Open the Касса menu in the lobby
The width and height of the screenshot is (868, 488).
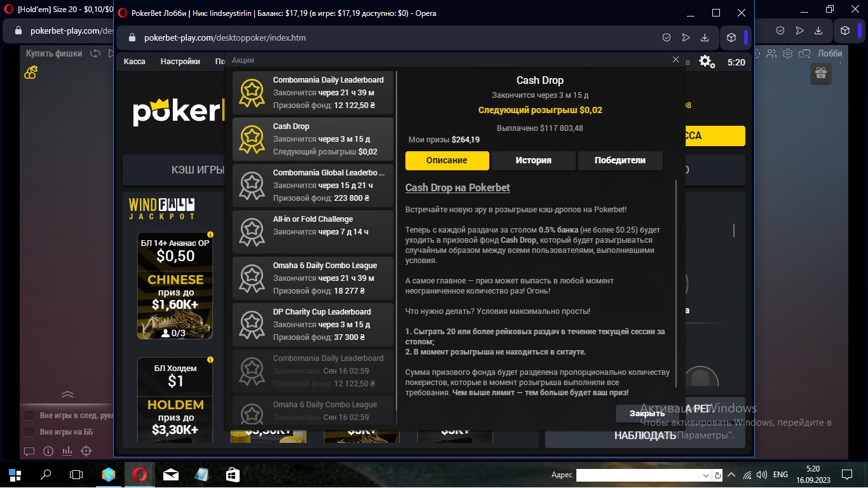pos(135,62)
